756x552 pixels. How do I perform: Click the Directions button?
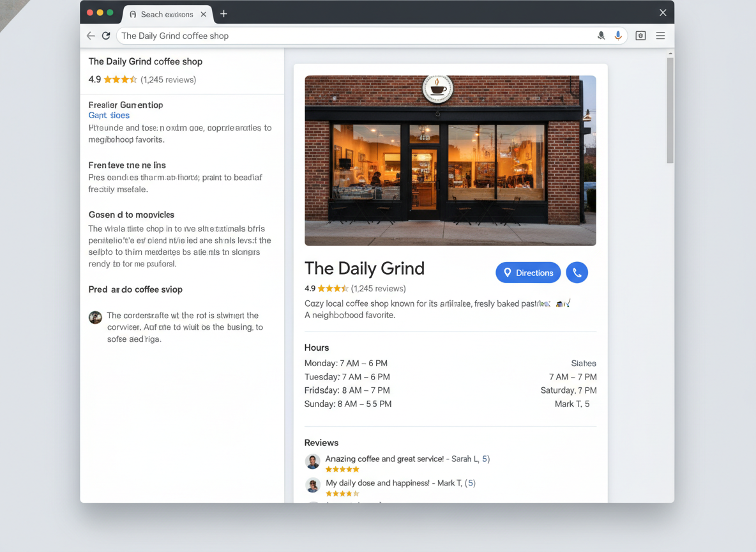coord(528,272)
